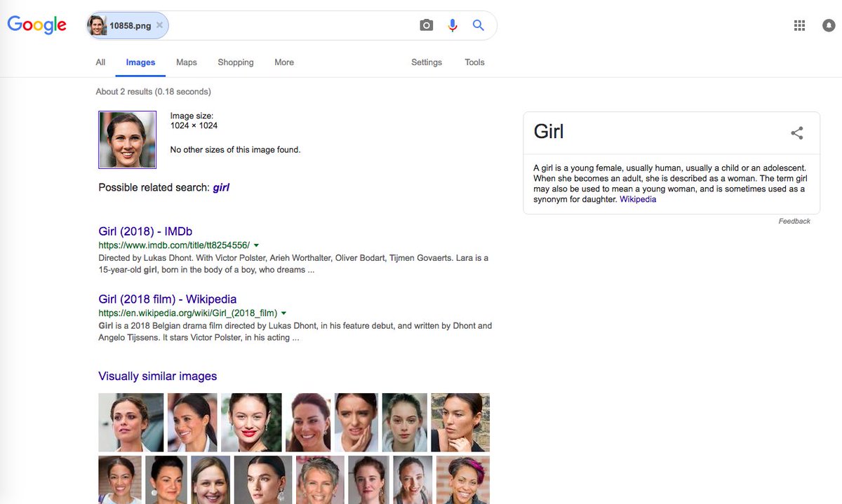Follow the Wikipedia link in Girl panel
Image resolution: width=842 pixels, height=504 pixels.
(x=638, y=199)
